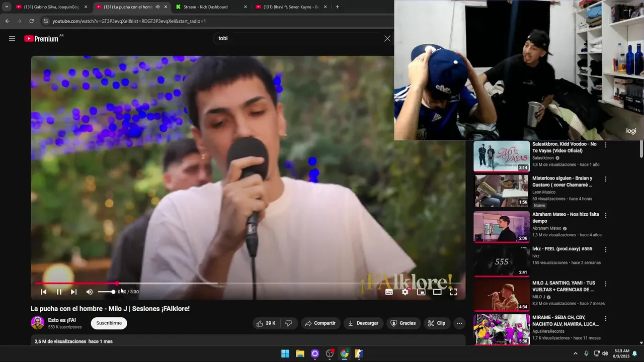The height and width of the screenshot is (362, 644).
Task: Like the video (39 K)
Action: click(266, 323)
